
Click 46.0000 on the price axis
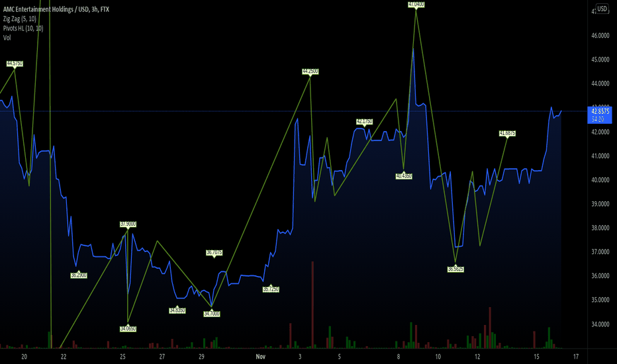pos(600,36)
